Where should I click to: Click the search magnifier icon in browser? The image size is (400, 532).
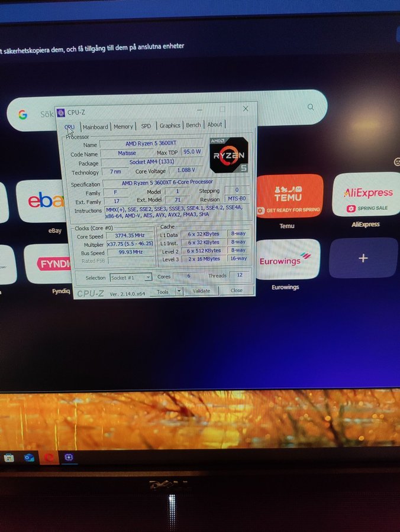[311, 107]
